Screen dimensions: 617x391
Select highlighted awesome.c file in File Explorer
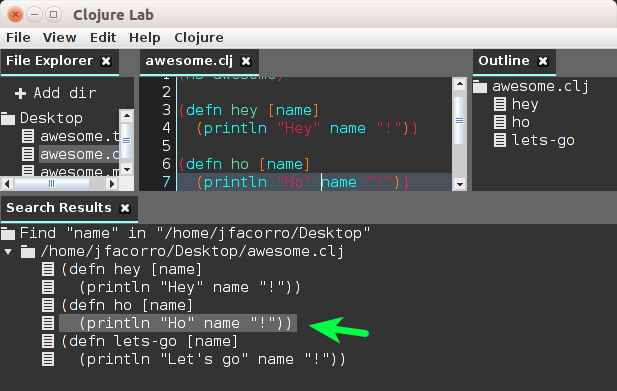pyautogui.click(x=79, y=154)
